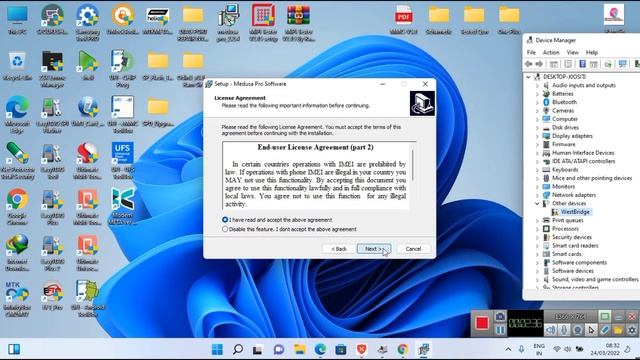
Task: Open Microsoft Edge from the taskbar
Action: pos(320,349)
